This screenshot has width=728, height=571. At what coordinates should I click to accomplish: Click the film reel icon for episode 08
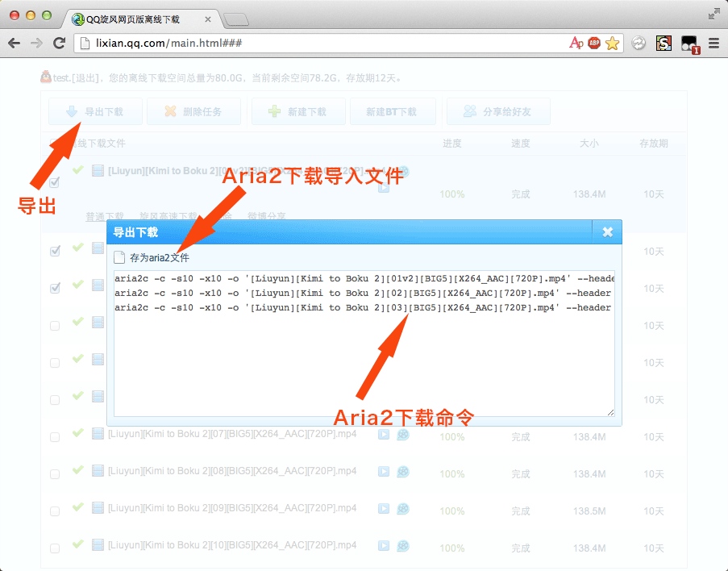pyautogui.click(x=403, y=472)
